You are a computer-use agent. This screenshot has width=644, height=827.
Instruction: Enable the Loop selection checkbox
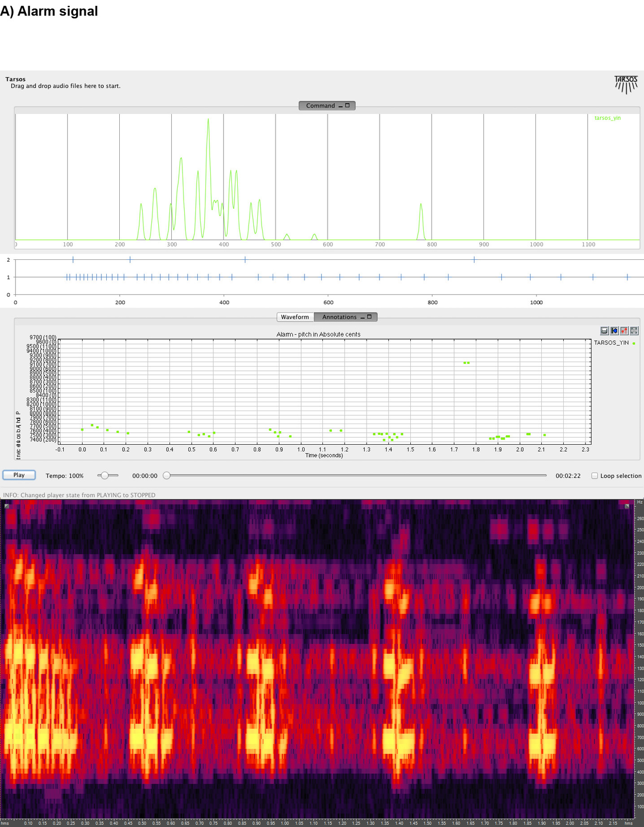594,476
